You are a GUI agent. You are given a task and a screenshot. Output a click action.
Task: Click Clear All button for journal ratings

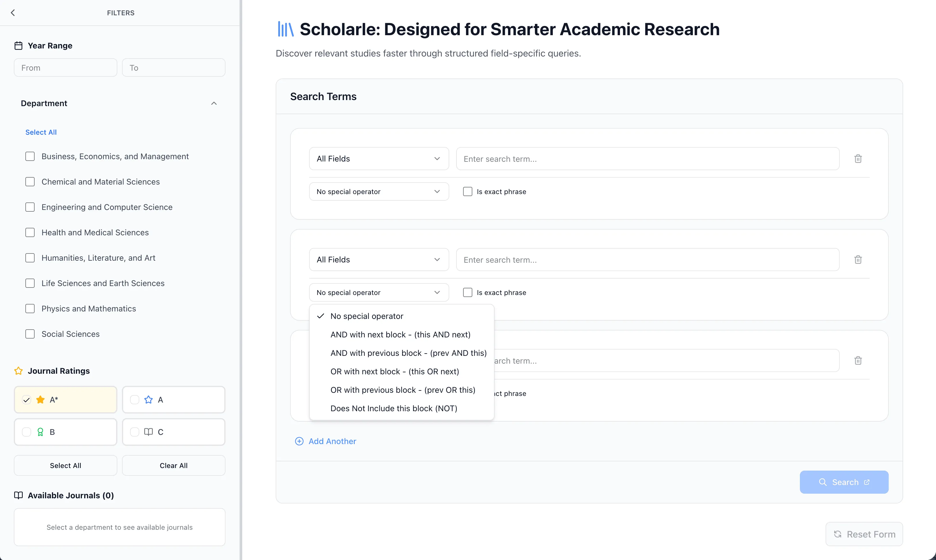174,466
